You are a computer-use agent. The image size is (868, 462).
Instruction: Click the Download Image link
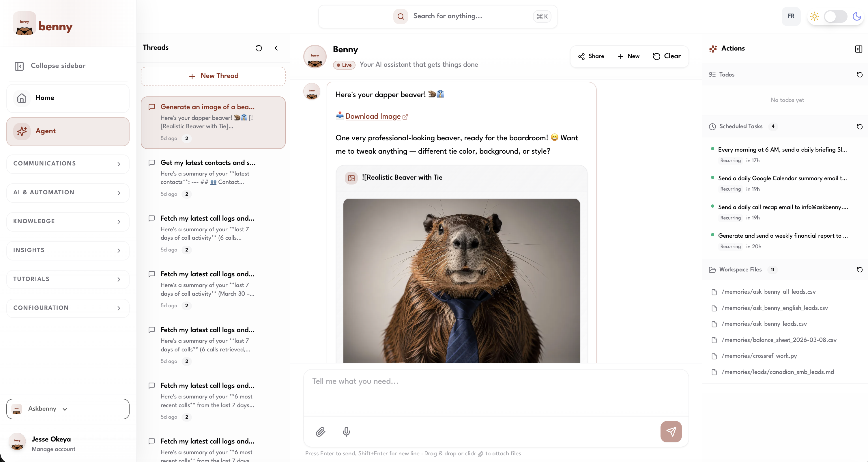coord(373,116)
